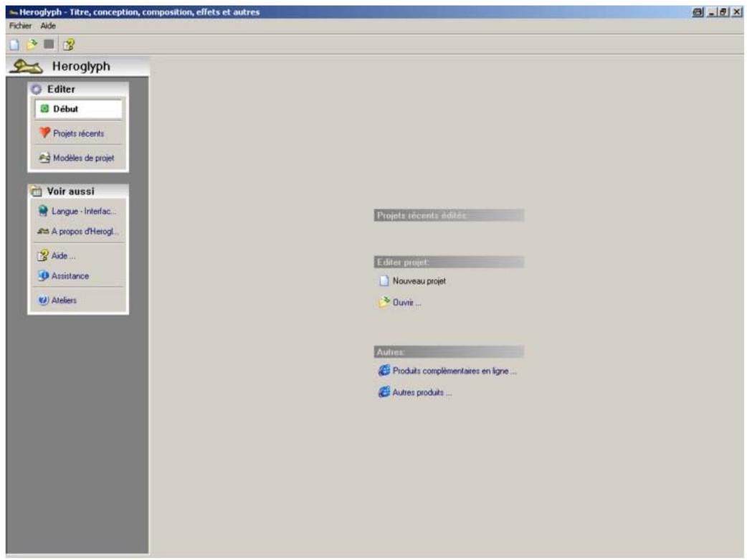
Task: Click the New project toolbar icon
Action: click(14, 44)
